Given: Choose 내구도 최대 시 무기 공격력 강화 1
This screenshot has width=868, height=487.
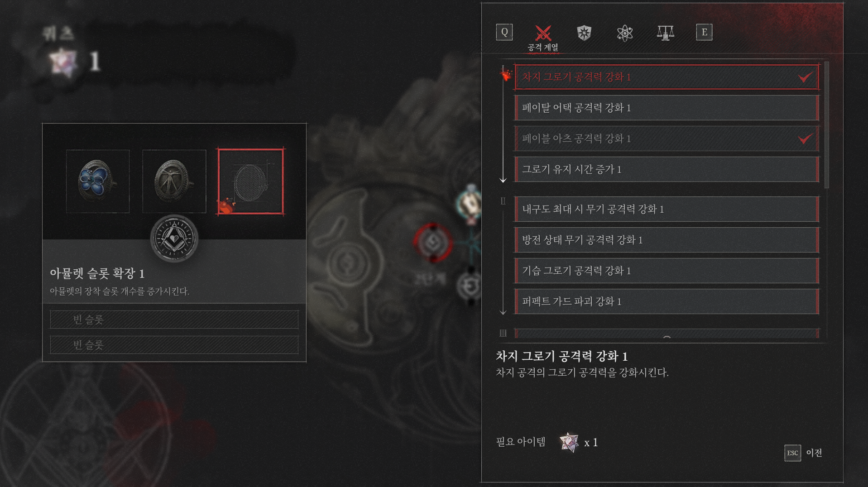Looking at the screenshot, I should [667, 209].
